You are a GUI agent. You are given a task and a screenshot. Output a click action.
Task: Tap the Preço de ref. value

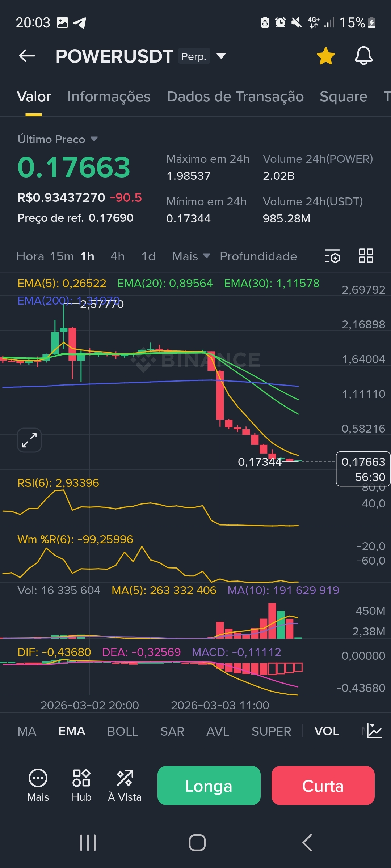click(x=111, y=218)
